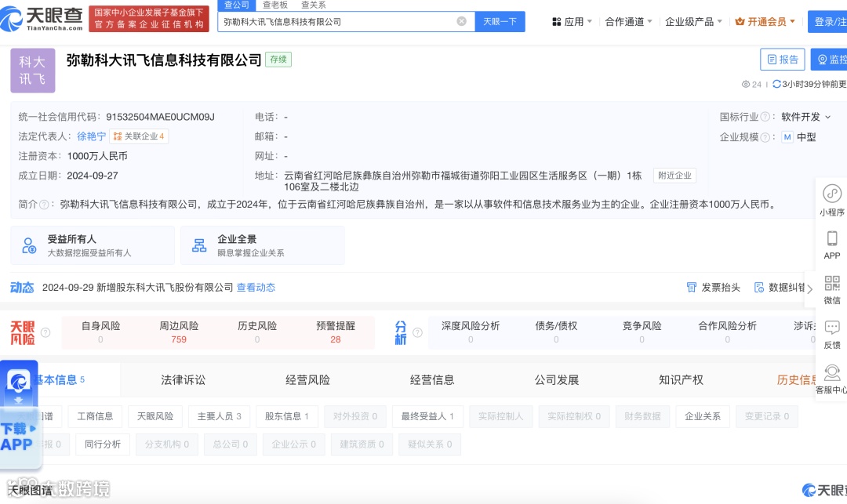847x504 pixels.
Task: Click the download APP floating widget
Action: coord(19,413)
